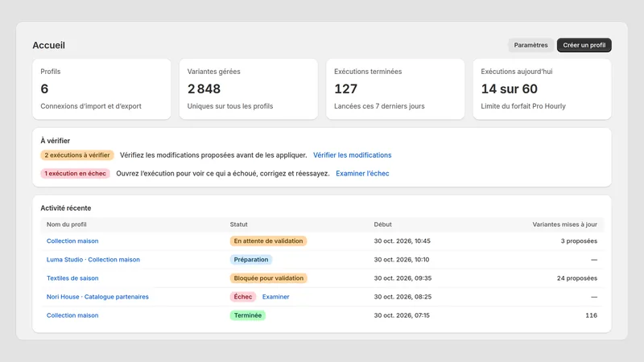Click the '30 oct. 2026, 10:45' date cell
The height and width of the screenshot is (362, 644).
402,241
